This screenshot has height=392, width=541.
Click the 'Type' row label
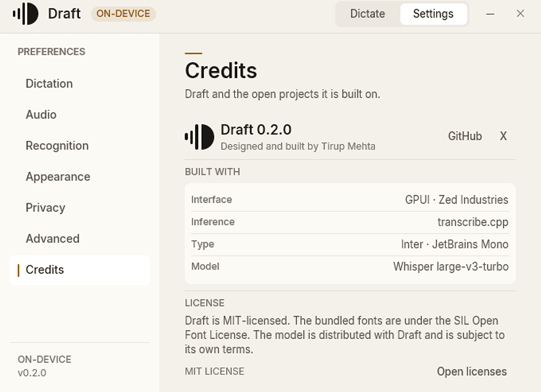click(x=202, y=244)
